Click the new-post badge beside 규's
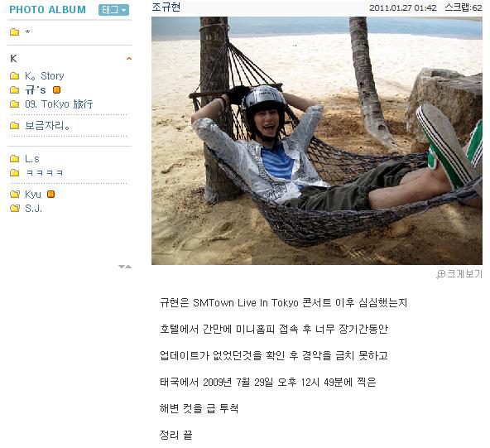 click(x=56, y=90)
